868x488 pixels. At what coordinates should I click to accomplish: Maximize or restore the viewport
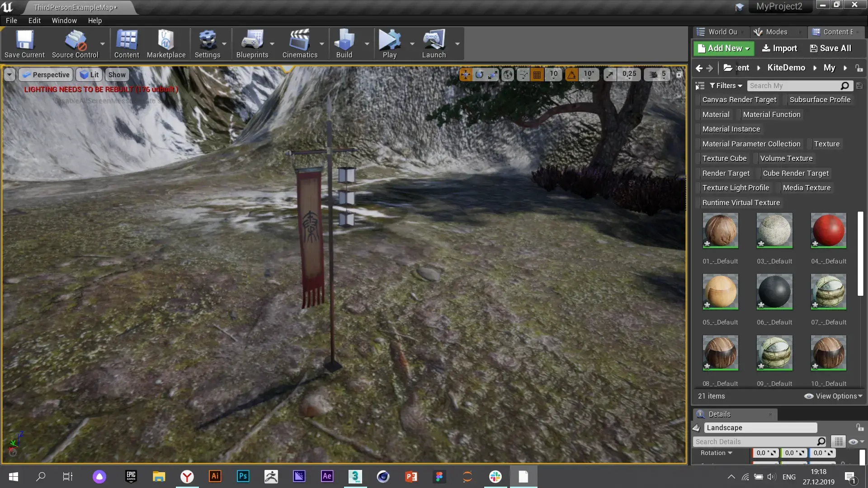[679, 75]
